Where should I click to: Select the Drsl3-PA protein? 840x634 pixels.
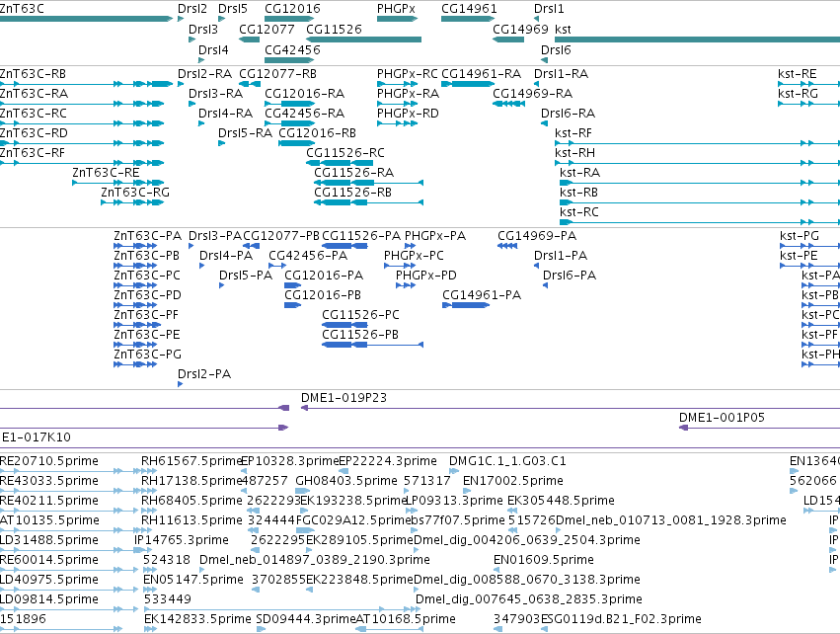coord(215,236)
